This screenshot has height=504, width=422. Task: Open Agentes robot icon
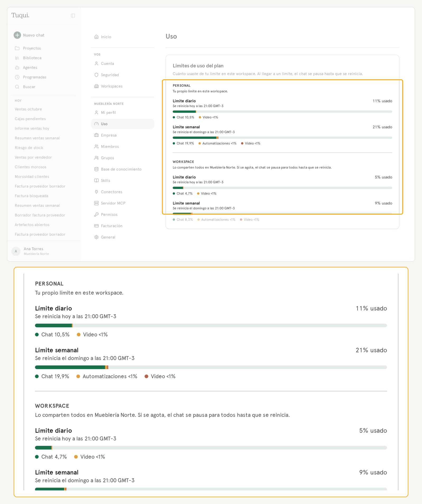point(17,67)
